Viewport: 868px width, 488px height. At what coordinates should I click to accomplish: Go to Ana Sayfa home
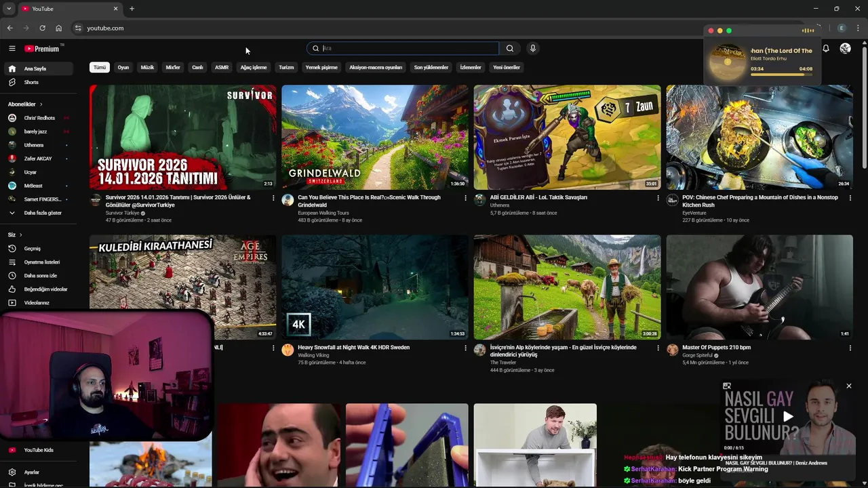click(x=38, y=68)
